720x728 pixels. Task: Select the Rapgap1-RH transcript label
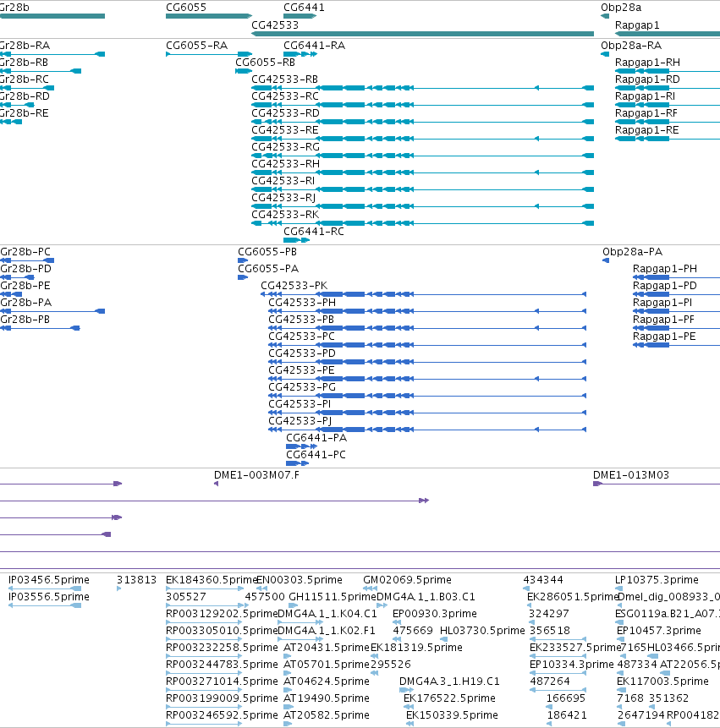[x=647, y=63]
